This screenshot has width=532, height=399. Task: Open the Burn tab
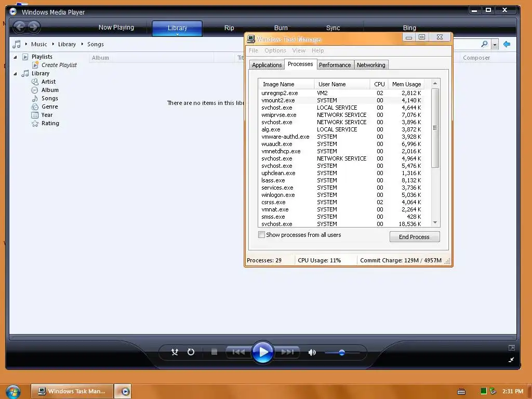[281, 28]
